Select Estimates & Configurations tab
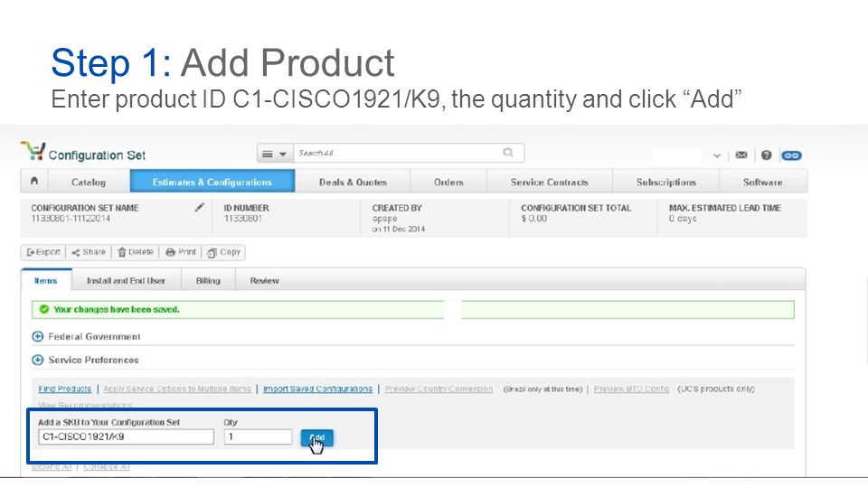 (x=212, y=182)
